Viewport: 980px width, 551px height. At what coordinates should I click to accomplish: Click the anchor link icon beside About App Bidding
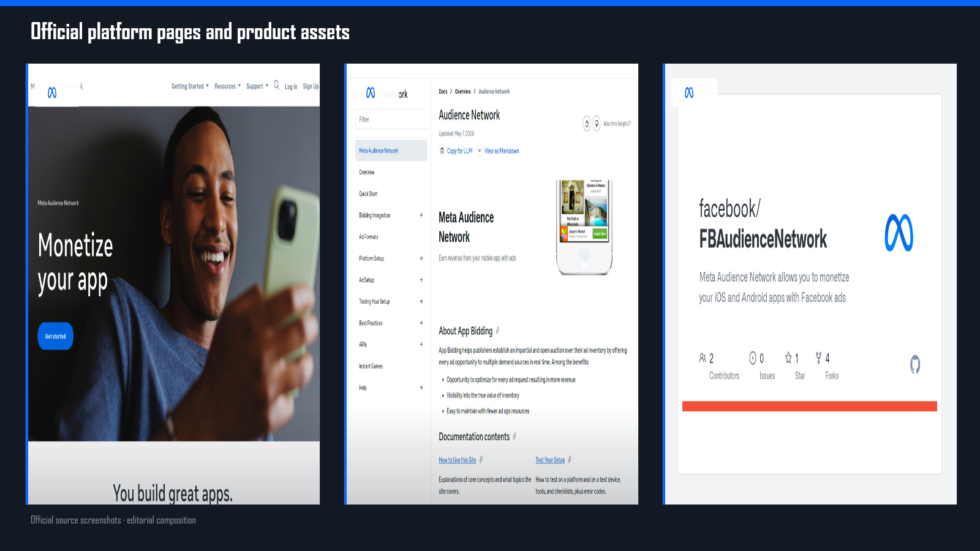coord(497,331)
